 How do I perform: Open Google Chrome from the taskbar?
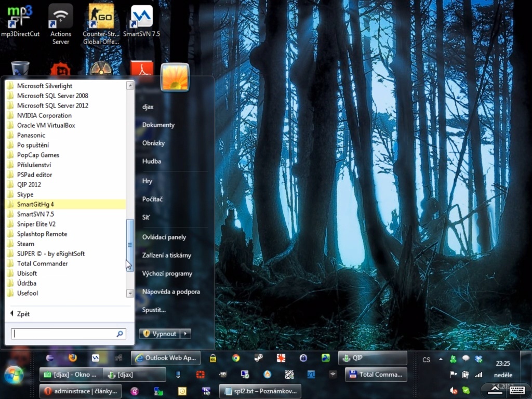[235, 358]
